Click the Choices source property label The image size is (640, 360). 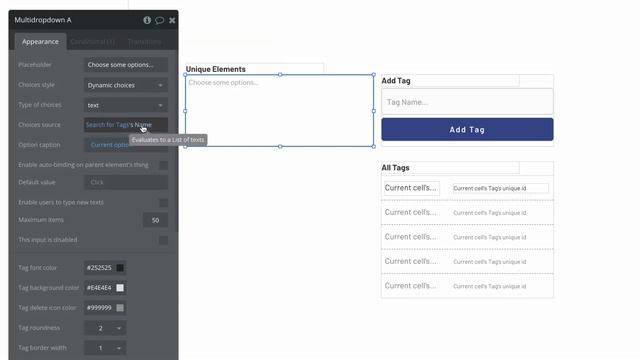(x=39, y=124)
